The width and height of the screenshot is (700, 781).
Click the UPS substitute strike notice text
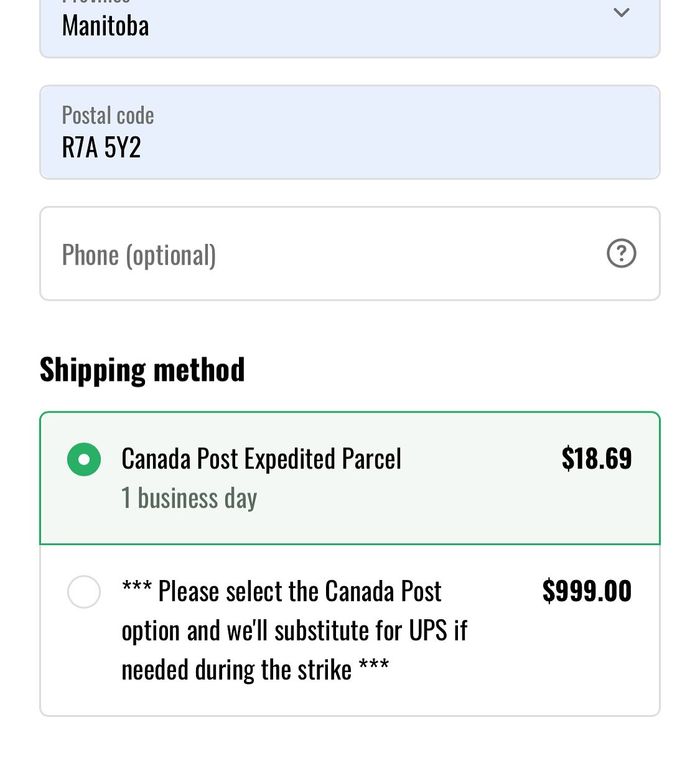[294, 630]
